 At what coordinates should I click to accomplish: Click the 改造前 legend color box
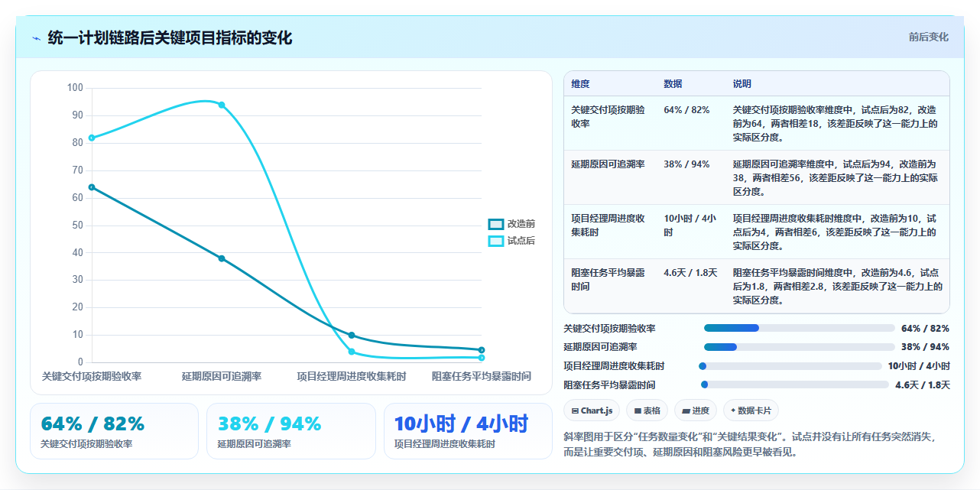[496, 224]
